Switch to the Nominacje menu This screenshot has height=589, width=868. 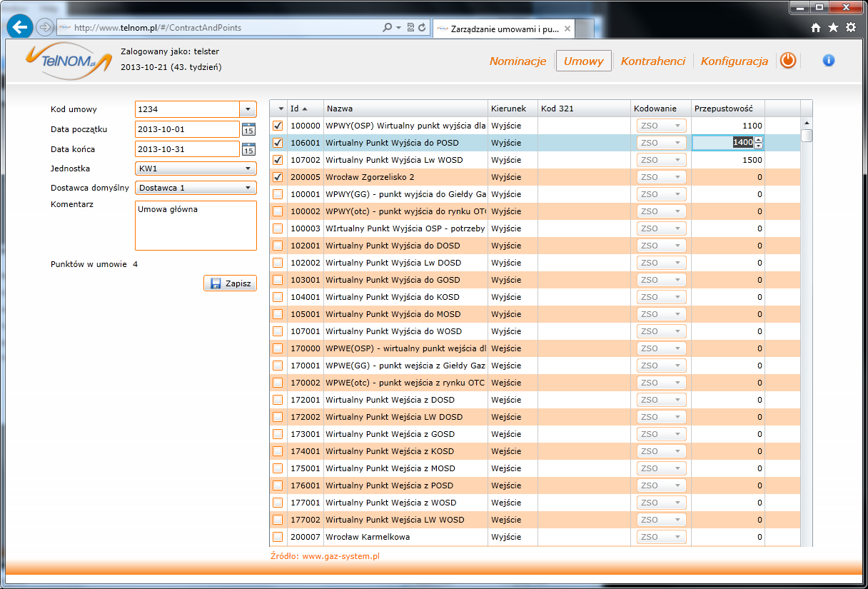coord(518,61)
